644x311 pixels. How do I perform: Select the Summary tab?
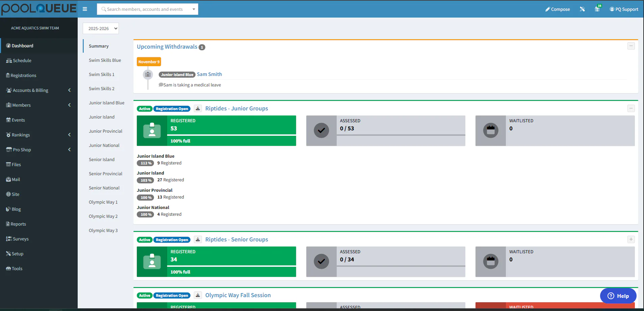click(x=99, y=46)
